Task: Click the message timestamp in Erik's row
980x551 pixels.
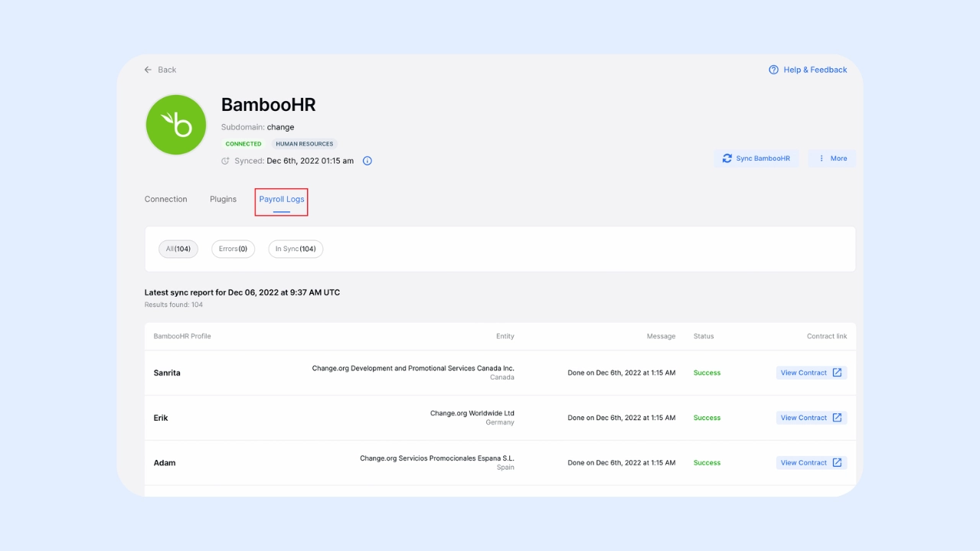Action: point(622,418)
